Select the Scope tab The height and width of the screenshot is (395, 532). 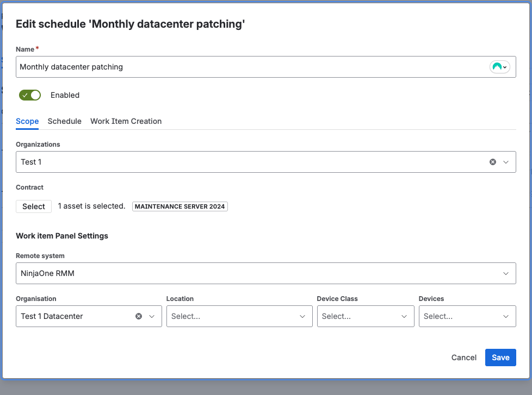pyautogui.click(x=27, y=121)
